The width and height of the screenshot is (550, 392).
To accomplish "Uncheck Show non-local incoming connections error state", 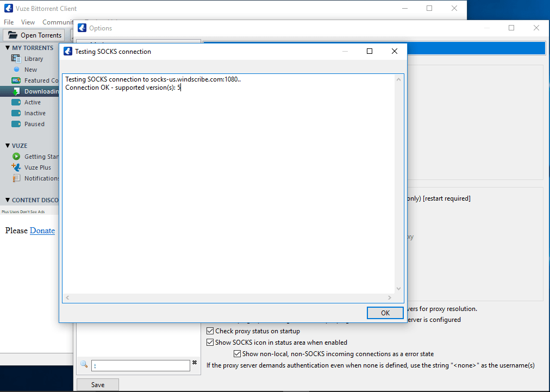I will (237, 354).
